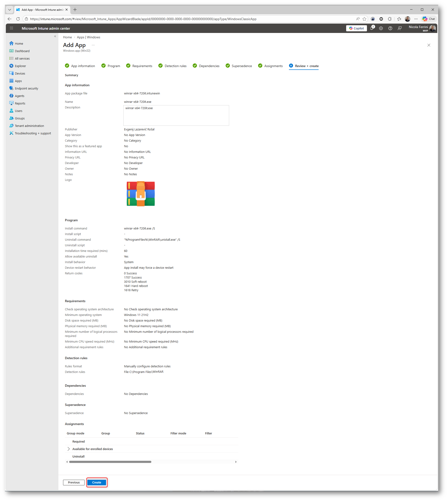
Task: Close the Add App blade
Action: 429,45
